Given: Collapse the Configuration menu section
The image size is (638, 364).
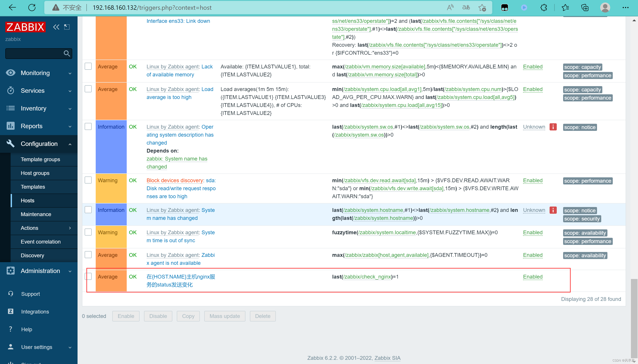Looking at the screenshot, I should [39, 144].
